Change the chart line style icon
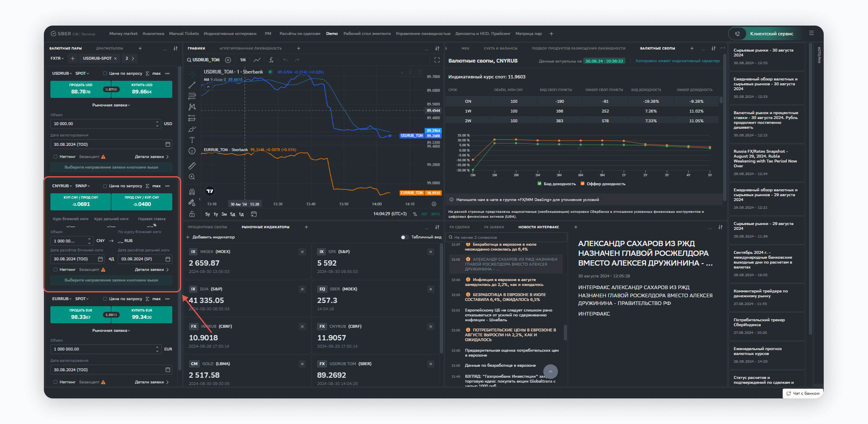The height and width of the screenshot is (424, 868). coord(257,60)
